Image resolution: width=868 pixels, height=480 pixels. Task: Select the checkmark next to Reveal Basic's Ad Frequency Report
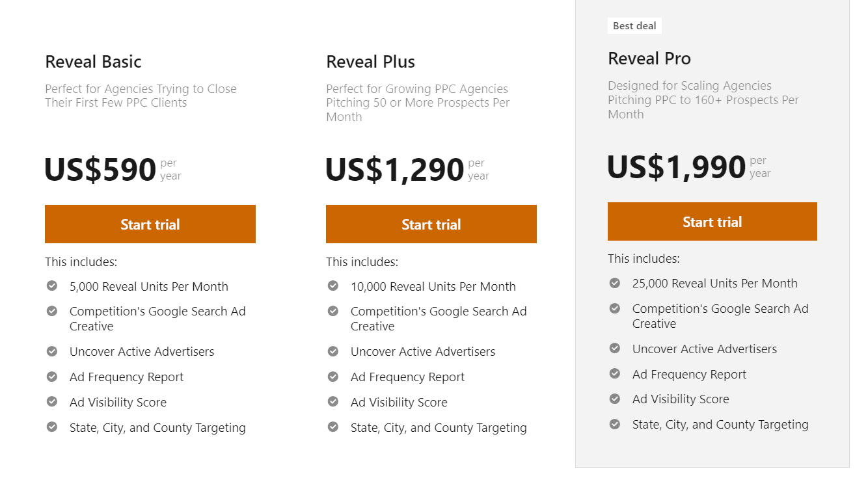point(52,376)
